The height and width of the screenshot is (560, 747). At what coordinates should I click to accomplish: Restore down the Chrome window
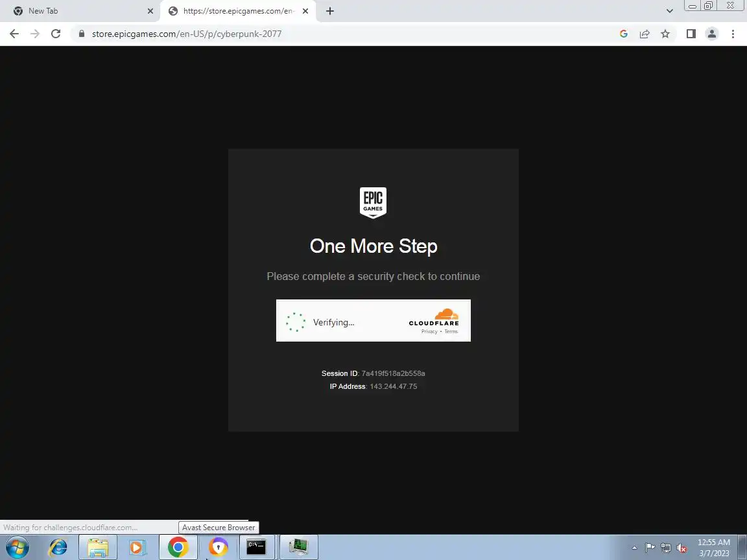coord(708,6)
